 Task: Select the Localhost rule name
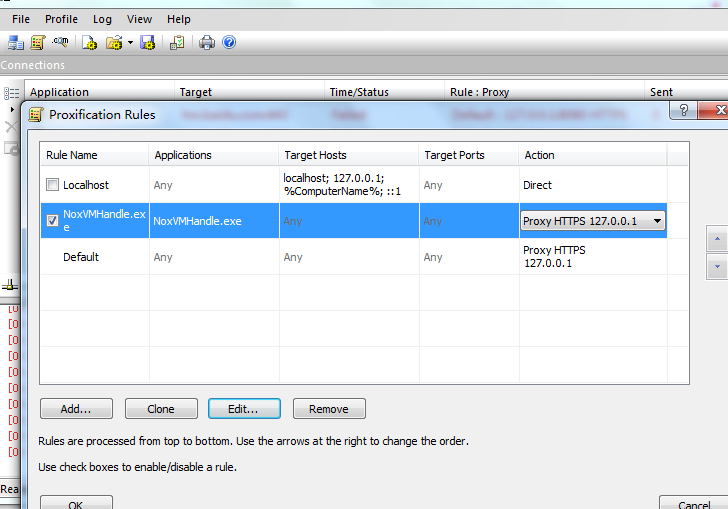click(86, 185)
